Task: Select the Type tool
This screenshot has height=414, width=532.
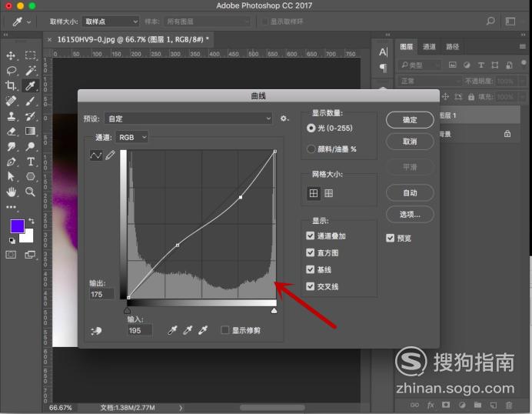Action: (30, 162)
